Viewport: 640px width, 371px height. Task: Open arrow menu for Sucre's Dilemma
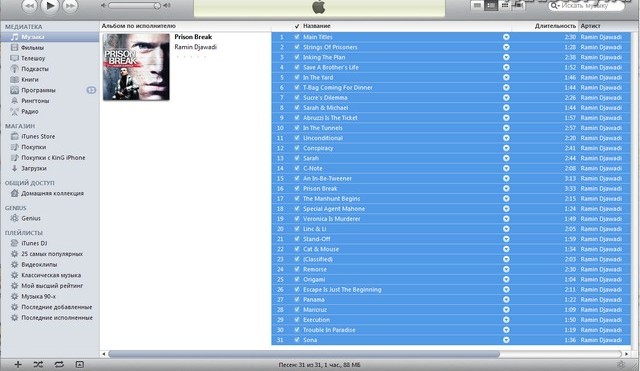point(506,98)
